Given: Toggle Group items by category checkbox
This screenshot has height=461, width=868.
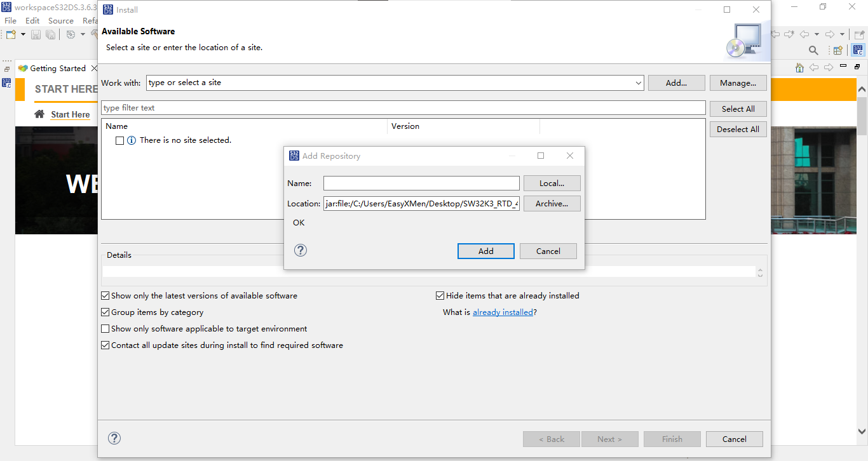Looking at the screenshot, I should click(105, 312).
